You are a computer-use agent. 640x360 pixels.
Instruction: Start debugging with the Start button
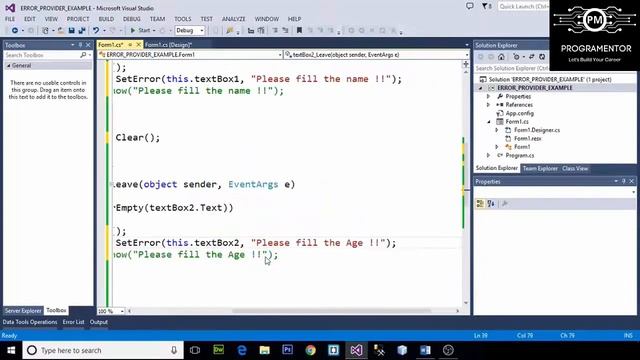(140, 31)
